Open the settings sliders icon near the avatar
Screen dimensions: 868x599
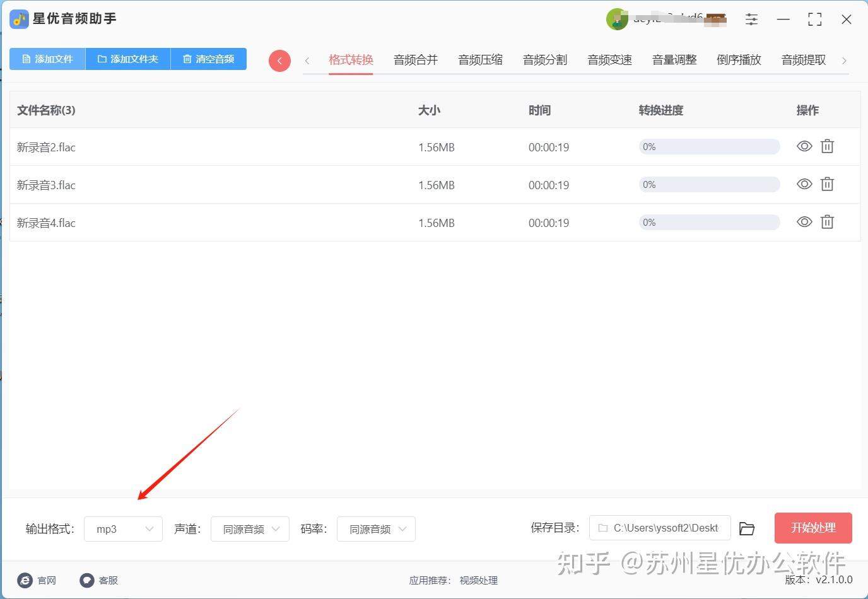pyautogui.click(x=751, y=20)
